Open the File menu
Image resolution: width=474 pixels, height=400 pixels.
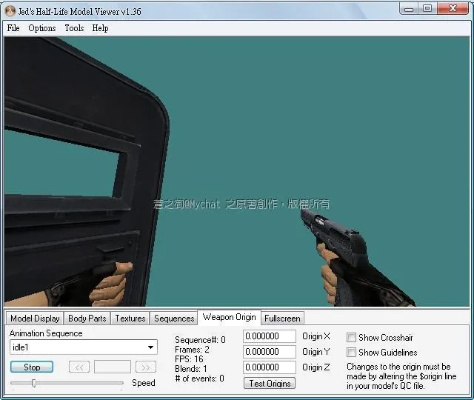13,28
